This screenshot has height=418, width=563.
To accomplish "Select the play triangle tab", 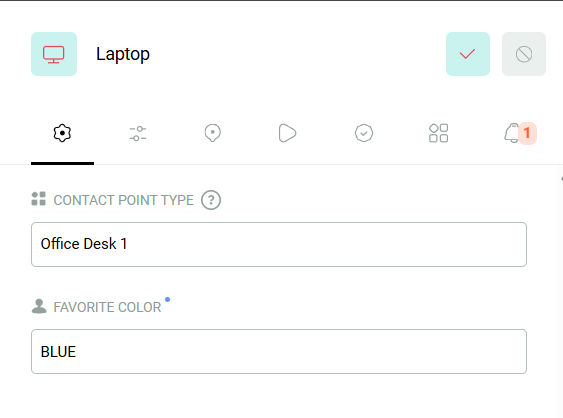I will 287,133.
